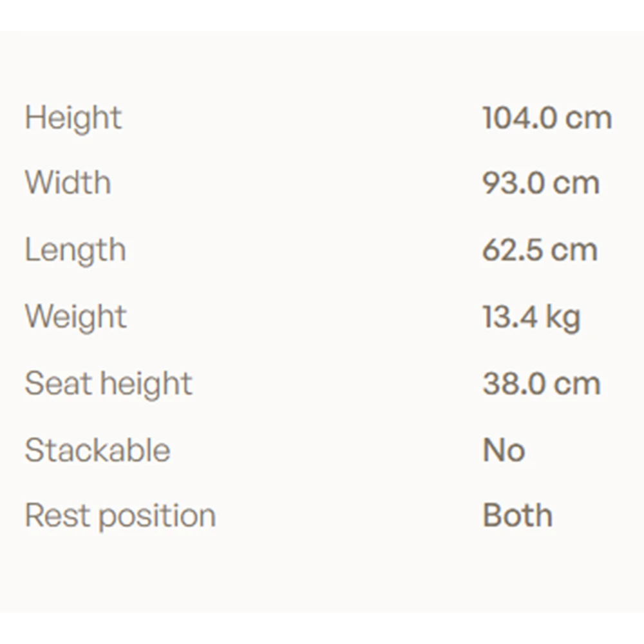Viewport: 644px width, 644px height.
Task: Click the Length label
Action: tap(75, 251)
